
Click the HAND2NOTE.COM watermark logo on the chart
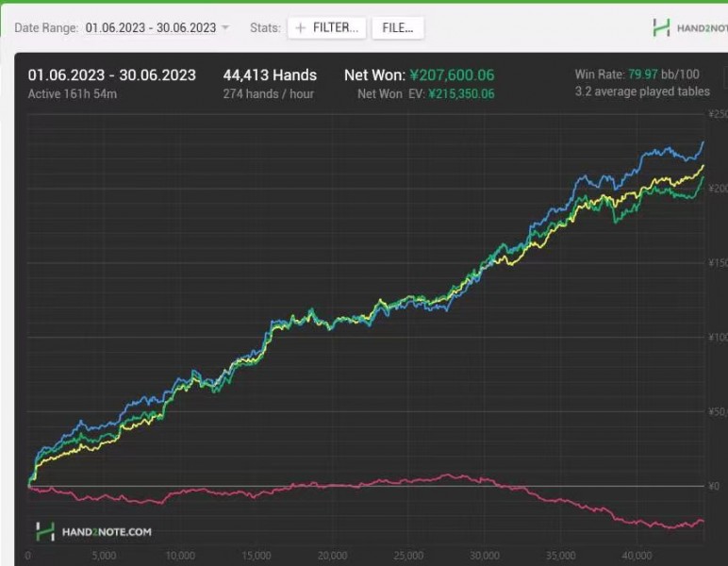[x=93, y=532]
